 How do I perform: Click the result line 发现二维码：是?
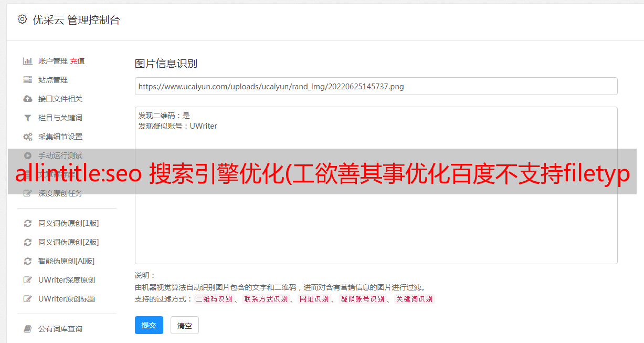click(x=164, y=116)
